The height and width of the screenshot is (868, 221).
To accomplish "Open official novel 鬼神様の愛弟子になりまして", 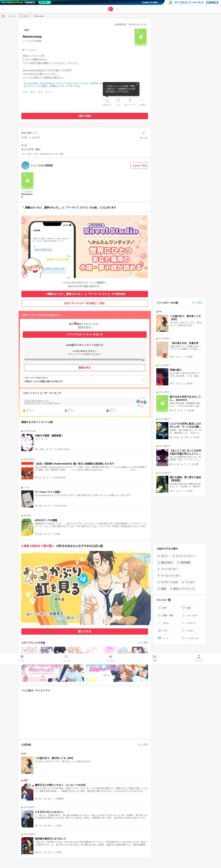I will 85,845.
